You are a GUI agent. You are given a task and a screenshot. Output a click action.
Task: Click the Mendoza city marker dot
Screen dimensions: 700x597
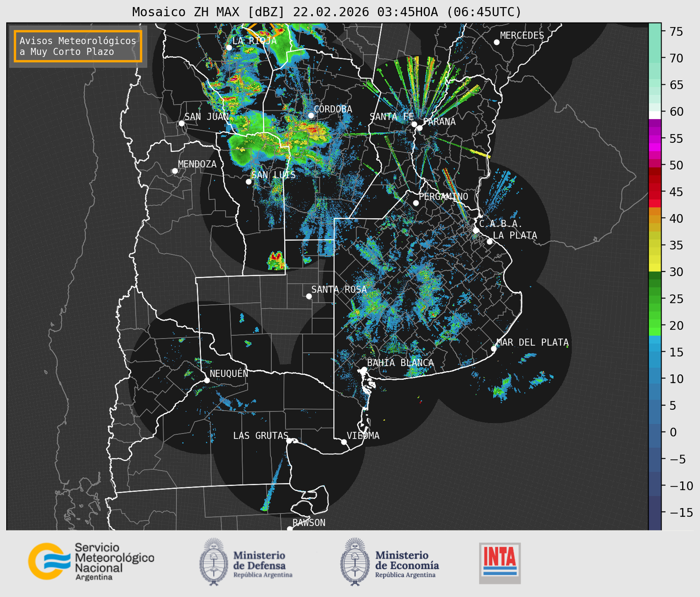(x=175, y=171)
